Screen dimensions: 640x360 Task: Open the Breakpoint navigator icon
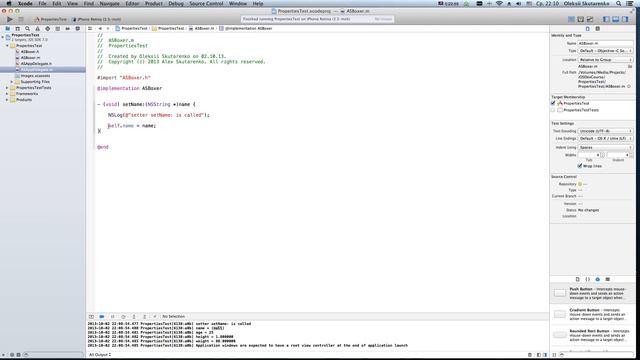coord(67,29)
